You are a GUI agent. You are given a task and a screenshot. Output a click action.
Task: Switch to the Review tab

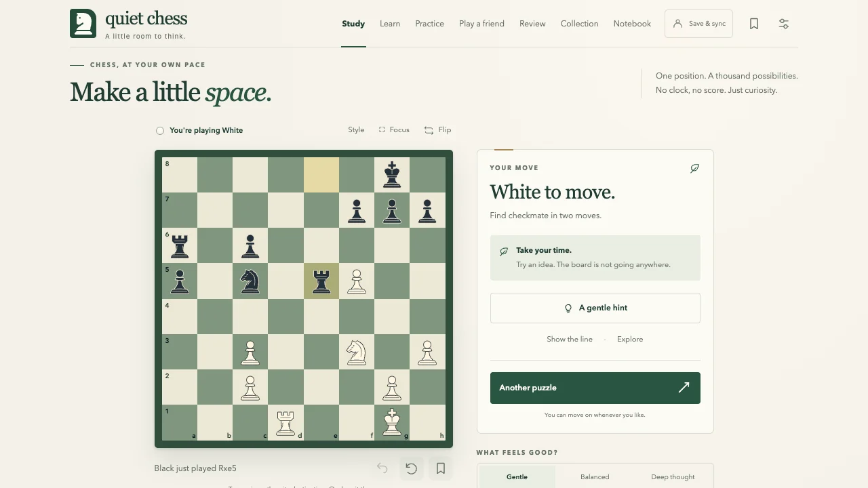[532, 24]
